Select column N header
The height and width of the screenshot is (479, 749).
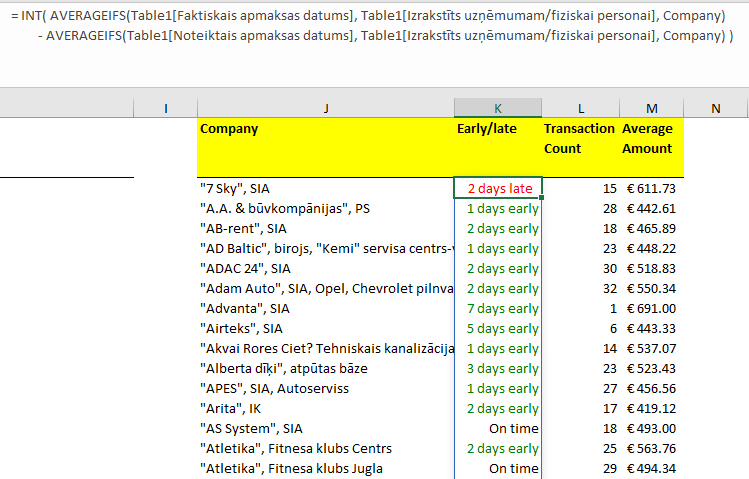(x=716, y=108)
